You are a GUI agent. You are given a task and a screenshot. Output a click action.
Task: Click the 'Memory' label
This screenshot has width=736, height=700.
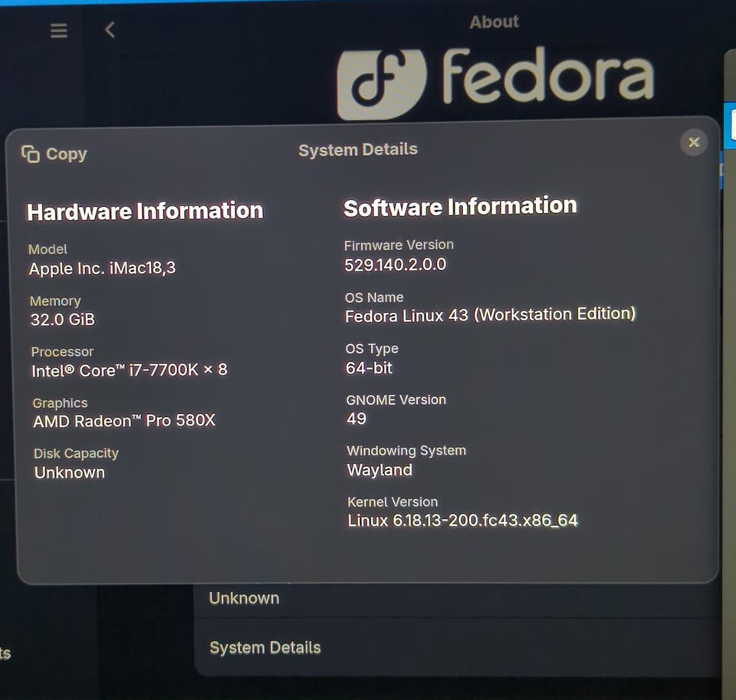pyautogui.click(x=55, y=301)
